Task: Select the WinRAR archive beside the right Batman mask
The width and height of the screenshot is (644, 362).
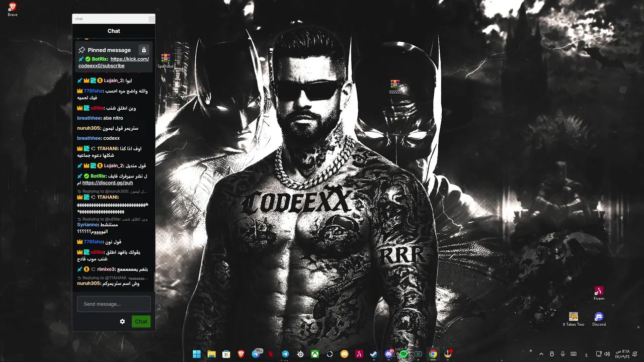Action: [395, 86]
